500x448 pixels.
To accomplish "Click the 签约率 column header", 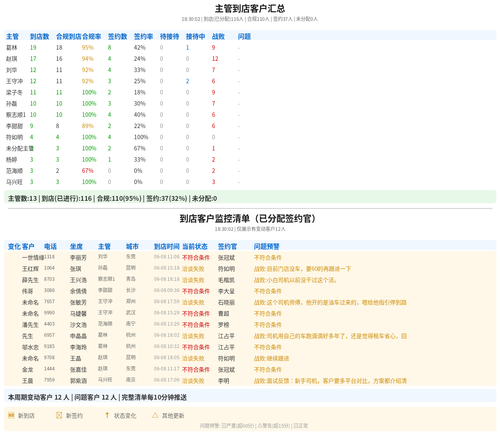I will (143, 36).
